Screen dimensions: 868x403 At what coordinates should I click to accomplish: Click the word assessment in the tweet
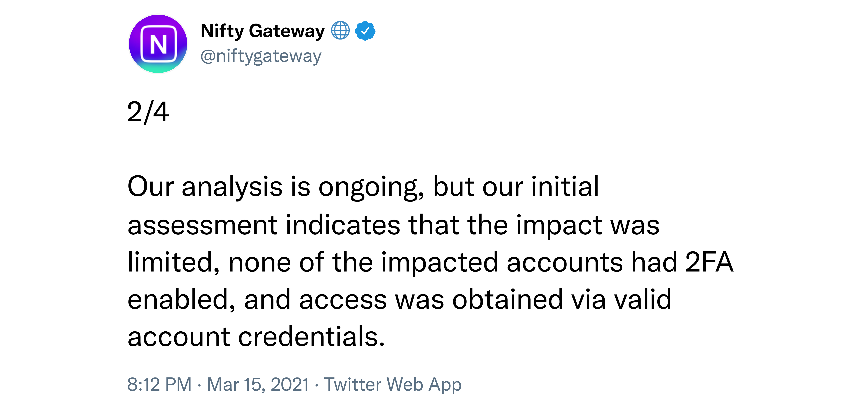(202, 225)
